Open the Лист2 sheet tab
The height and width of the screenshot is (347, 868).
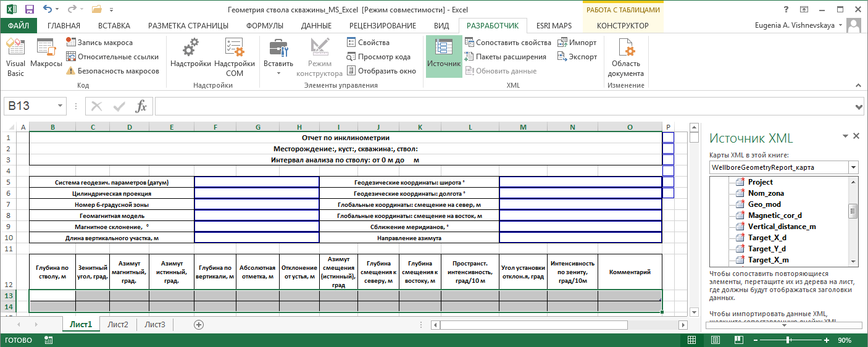coord(118,324)
